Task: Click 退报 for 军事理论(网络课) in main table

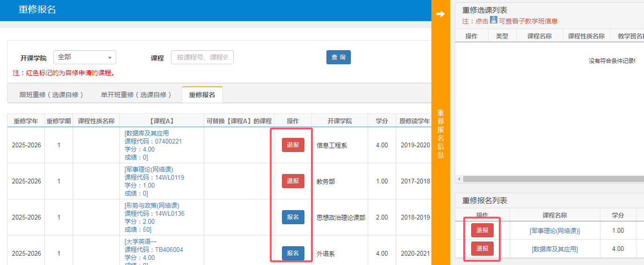Action: (x=293, y=181)
